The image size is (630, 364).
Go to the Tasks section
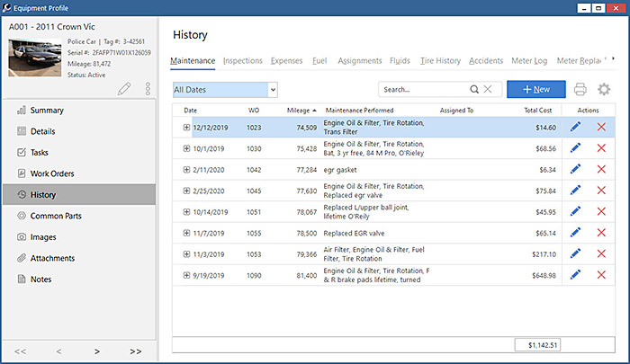pyautogui.click(x=79, y=153)
